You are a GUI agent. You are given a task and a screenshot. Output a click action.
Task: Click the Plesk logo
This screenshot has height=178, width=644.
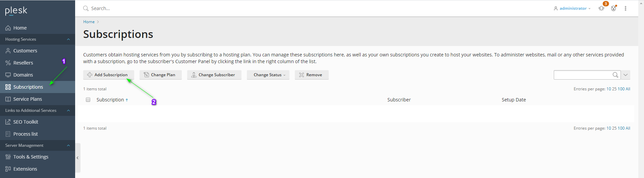tap(16, 11)
